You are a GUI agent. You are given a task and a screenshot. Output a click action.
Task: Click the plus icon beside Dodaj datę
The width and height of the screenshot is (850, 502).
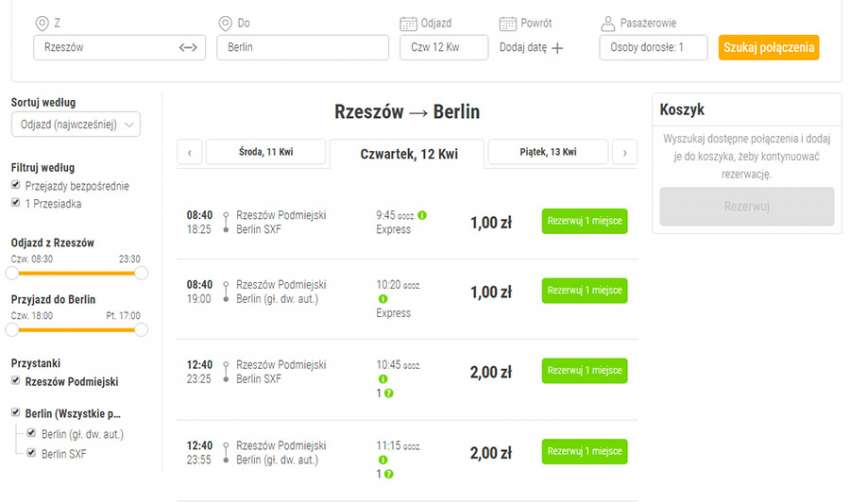pyautogui.click(x=557, y=48)
